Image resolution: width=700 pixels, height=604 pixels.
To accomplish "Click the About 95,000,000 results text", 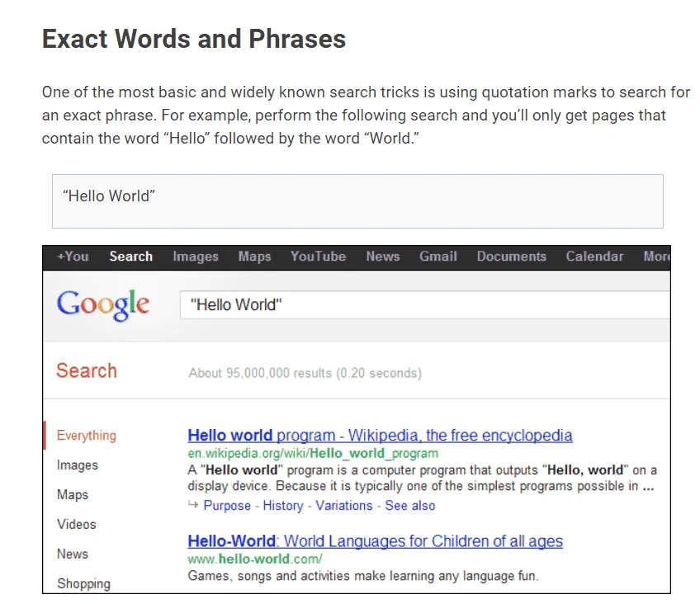I will click(x=305, y=373).
